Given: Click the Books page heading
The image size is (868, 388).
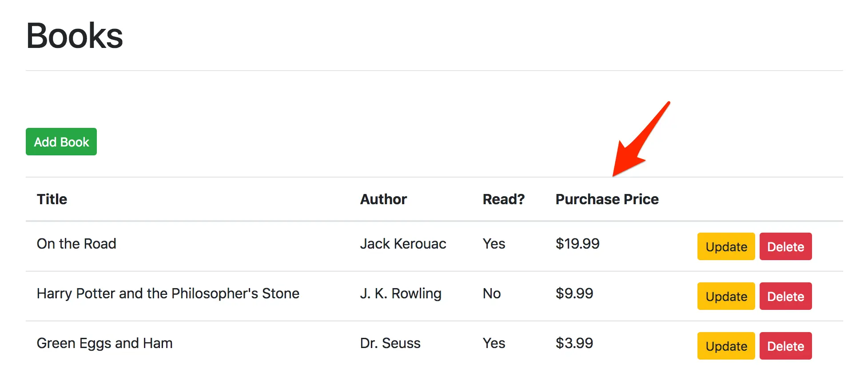Looking at the screenshot, I should coord(75,36).
